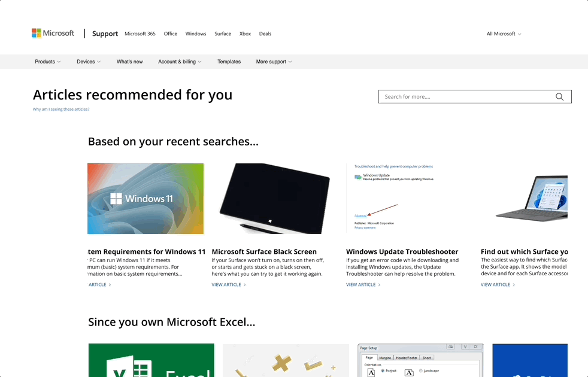Image resolution: width=588 pixels, height=377 pixels.
Task: Click the collapse dialog icon in Page Setup
Action: pyautogui.click(x=452, y=347)
